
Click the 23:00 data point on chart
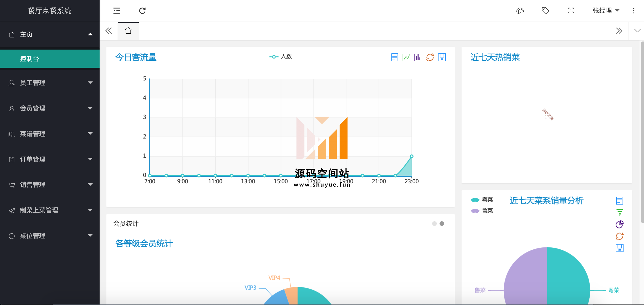pos(411,156)
